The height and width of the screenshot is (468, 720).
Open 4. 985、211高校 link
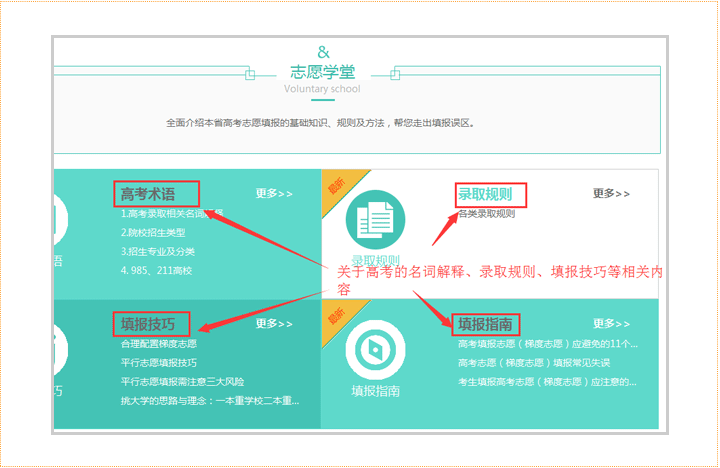pos(156,271)
